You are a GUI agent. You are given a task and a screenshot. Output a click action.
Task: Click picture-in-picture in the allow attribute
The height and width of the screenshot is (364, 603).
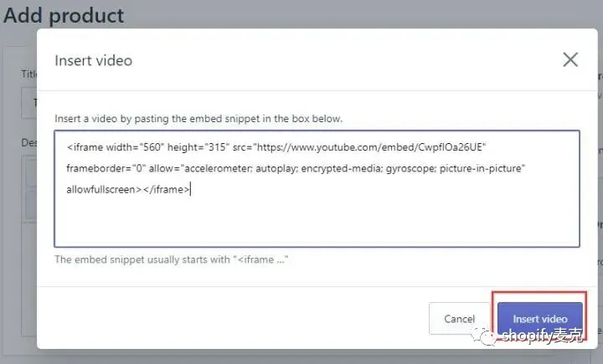481,168
